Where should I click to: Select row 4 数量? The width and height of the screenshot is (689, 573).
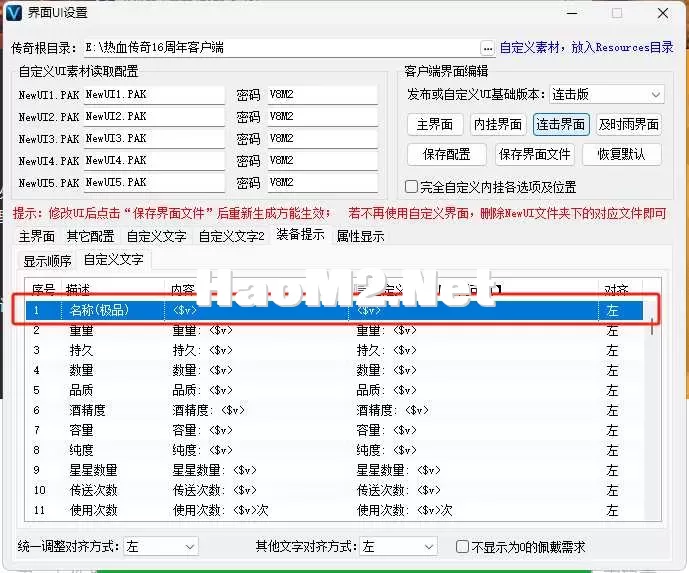point(334,370)
